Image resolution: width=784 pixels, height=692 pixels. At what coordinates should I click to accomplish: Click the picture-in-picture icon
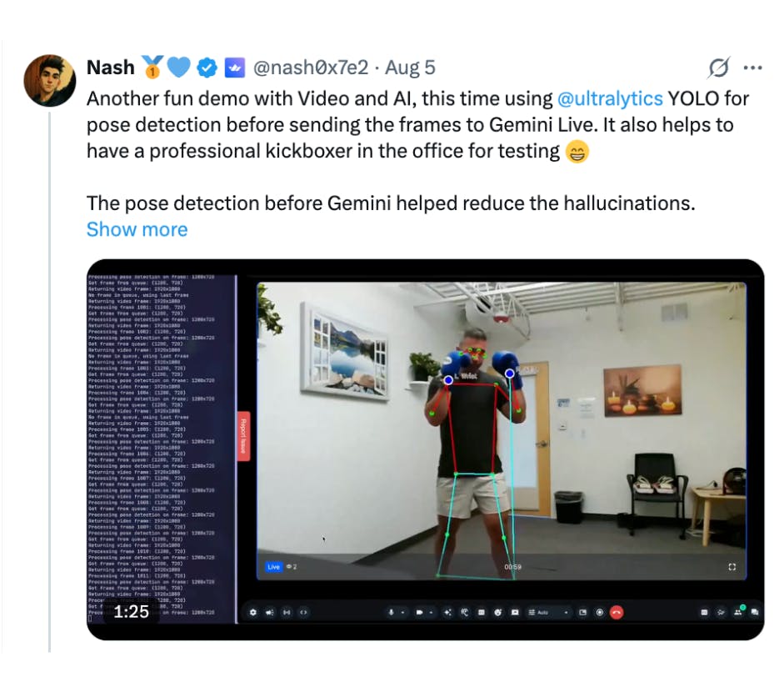pyautogui.click(x=582, y=613)
